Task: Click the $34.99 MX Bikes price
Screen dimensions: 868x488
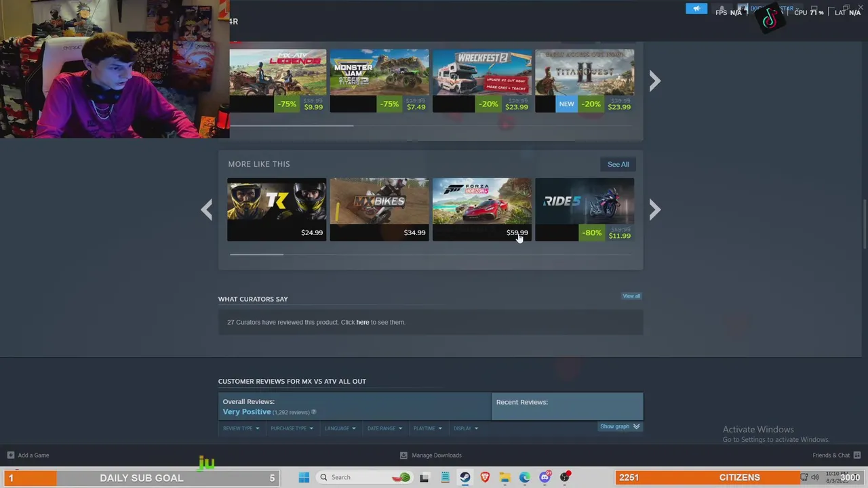Action: click(x=414, y=232)
